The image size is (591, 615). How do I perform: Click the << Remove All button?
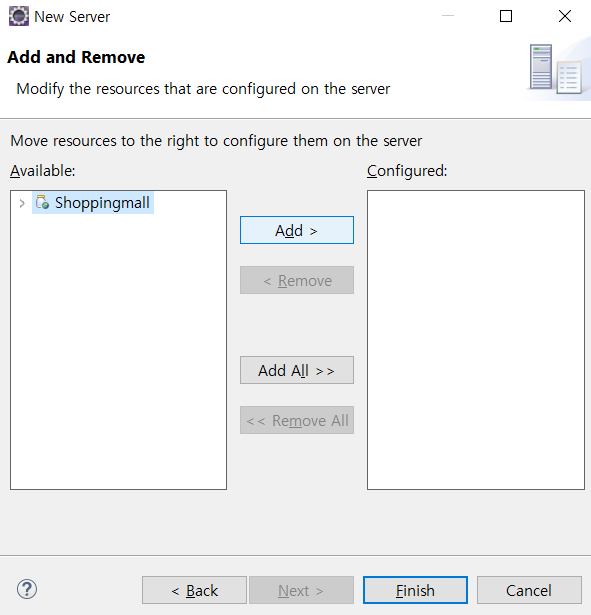(297, 420)
